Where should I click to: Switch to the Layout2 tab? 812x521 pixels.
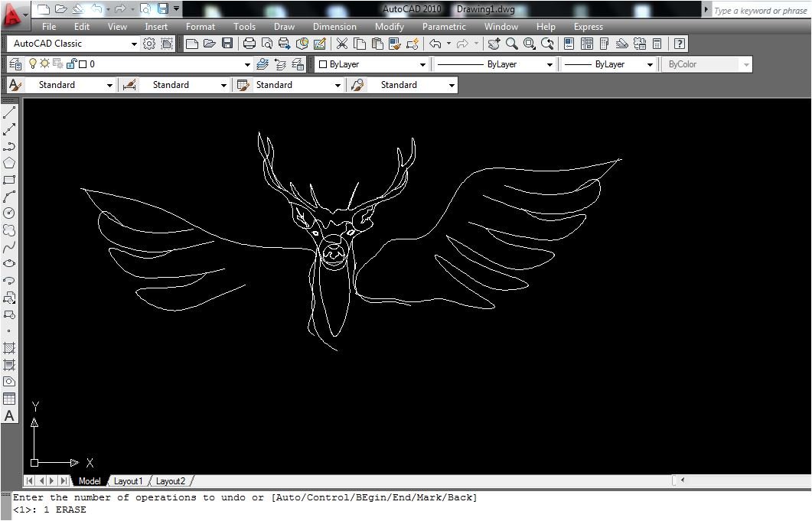click(x=171, y=481)
